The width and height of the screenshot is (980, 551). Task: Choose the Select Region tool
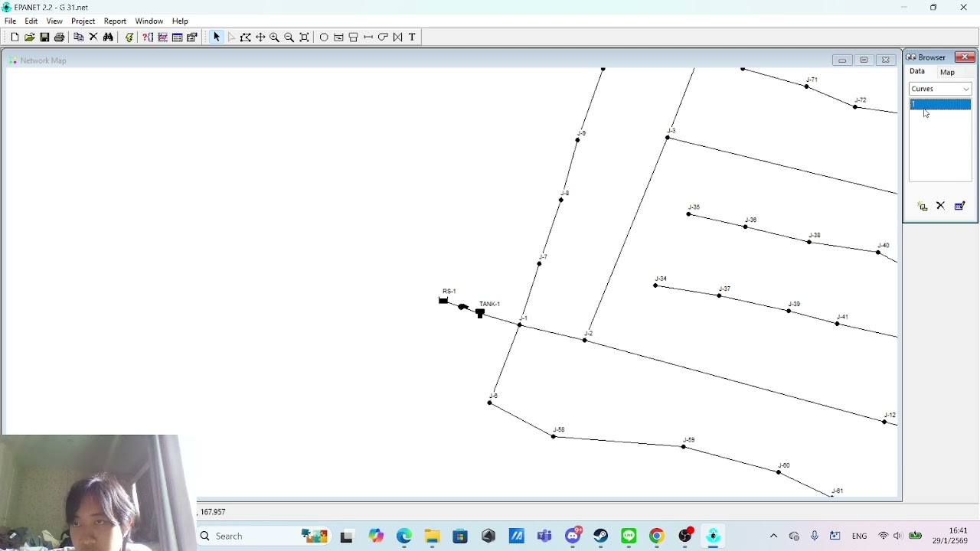pos(245,37)
